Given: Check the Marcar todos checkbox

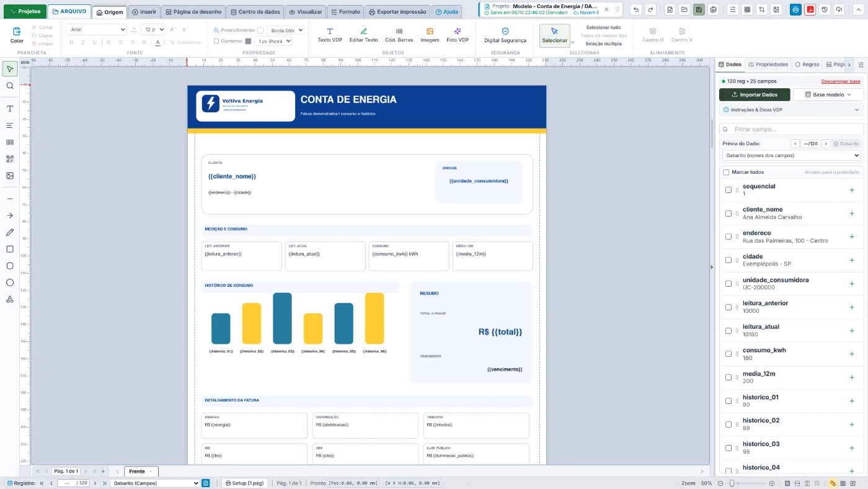Looking at the screenshot, I should click(726, 172).
